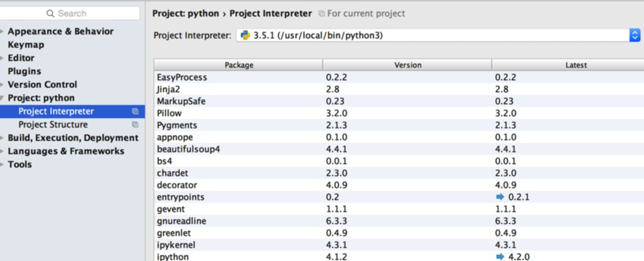Select the greenlet package row
The image size is (644, 261).
click(399, 233)
